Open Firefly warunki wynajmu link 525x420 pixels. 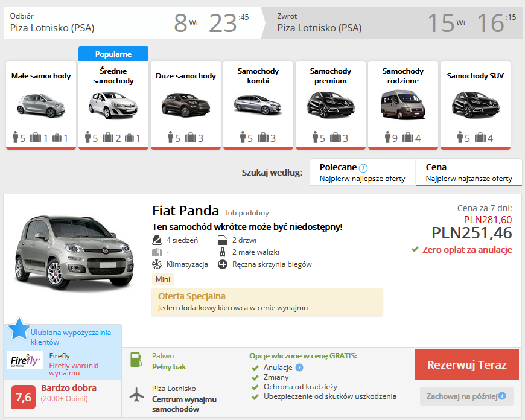(74, 369)
